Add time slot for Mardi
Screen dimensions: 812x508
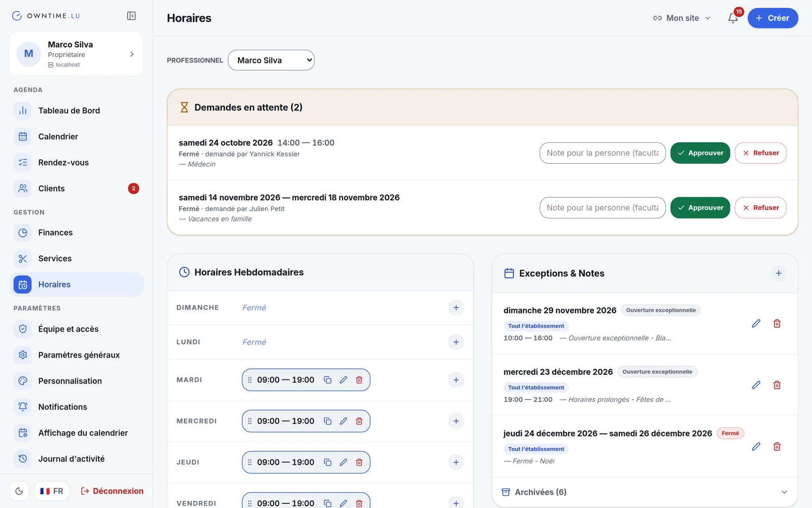(456, 380)
